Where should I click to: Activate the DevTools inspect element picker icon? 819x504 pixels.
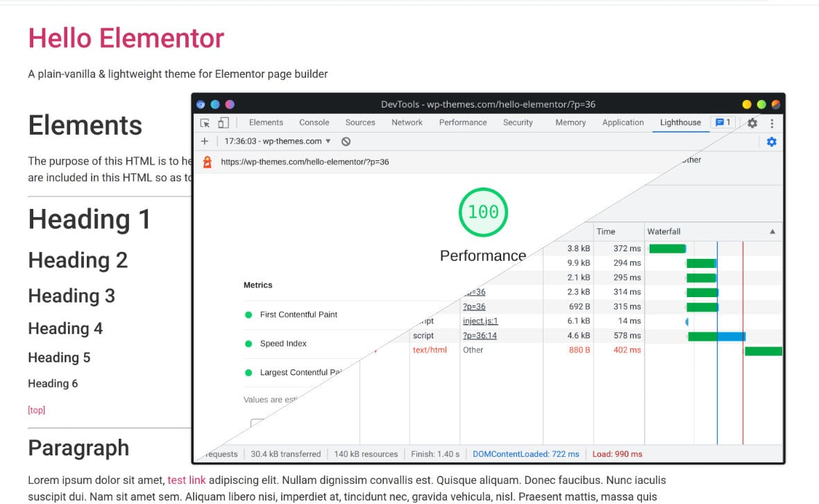(x=205, y=123)
